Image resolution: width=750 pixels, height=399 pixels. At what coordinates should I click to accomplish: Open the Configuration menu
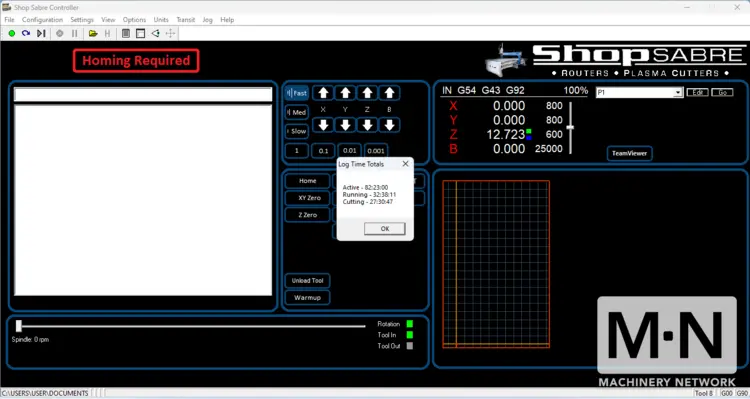(43, 20)
